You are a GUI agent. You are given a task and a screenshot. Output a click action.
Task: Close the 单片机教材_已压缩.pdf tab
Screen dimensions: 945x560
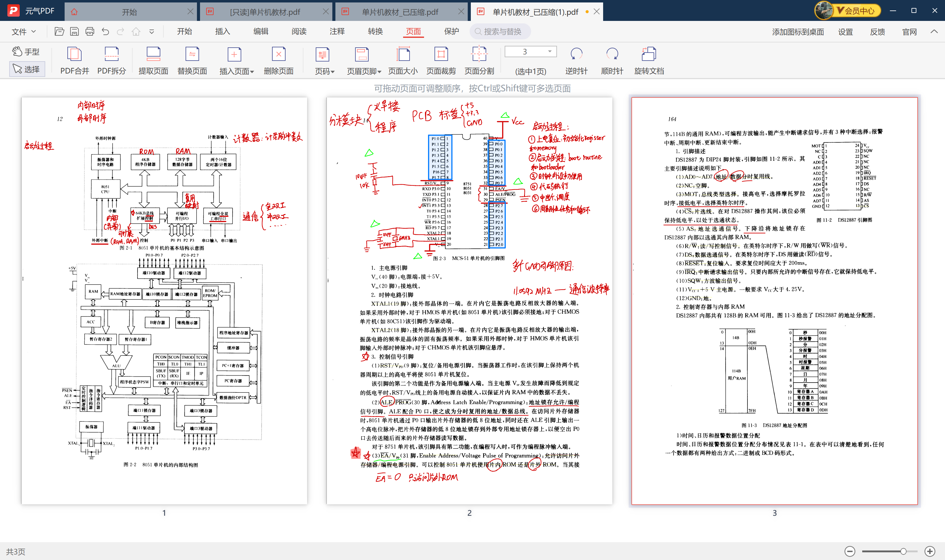coord(461,12)
